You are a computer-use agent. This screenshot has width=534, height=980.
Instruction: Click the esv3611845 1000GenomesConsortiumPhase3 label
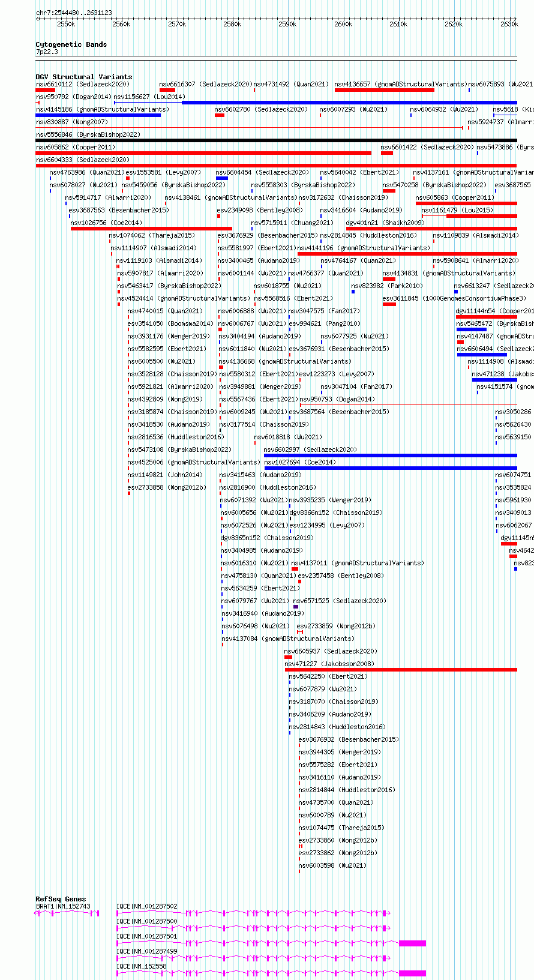(x=454, y=298)
